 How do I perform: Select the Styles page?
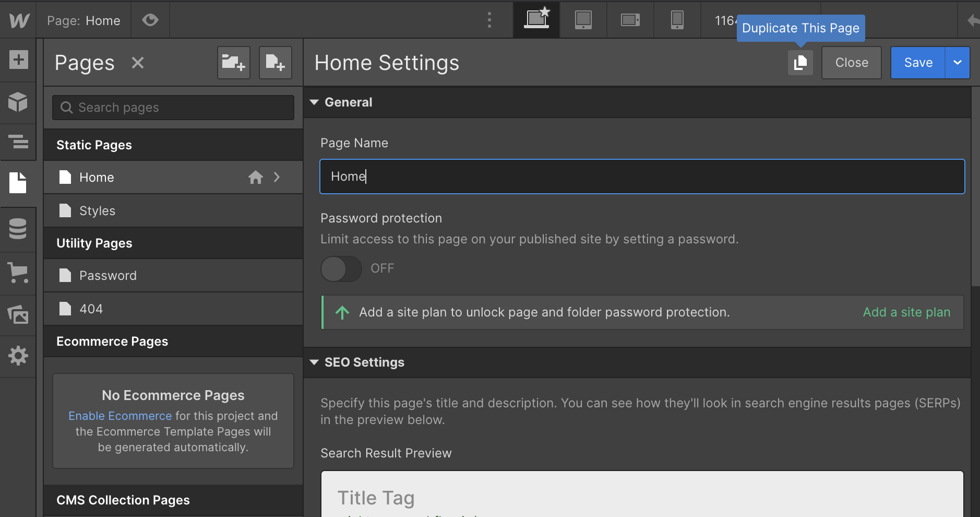[x=173, y=211]
